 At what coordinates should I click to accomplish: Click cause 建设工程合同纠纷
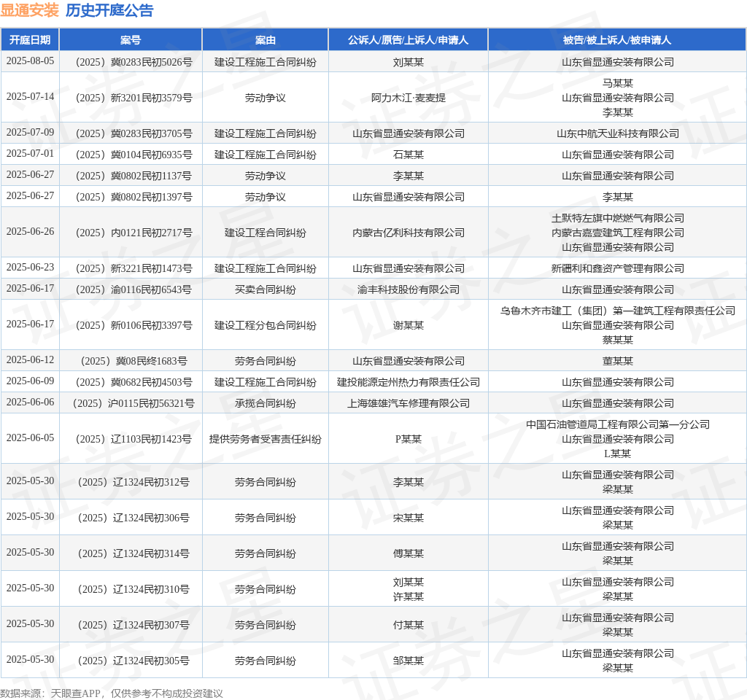266,233
